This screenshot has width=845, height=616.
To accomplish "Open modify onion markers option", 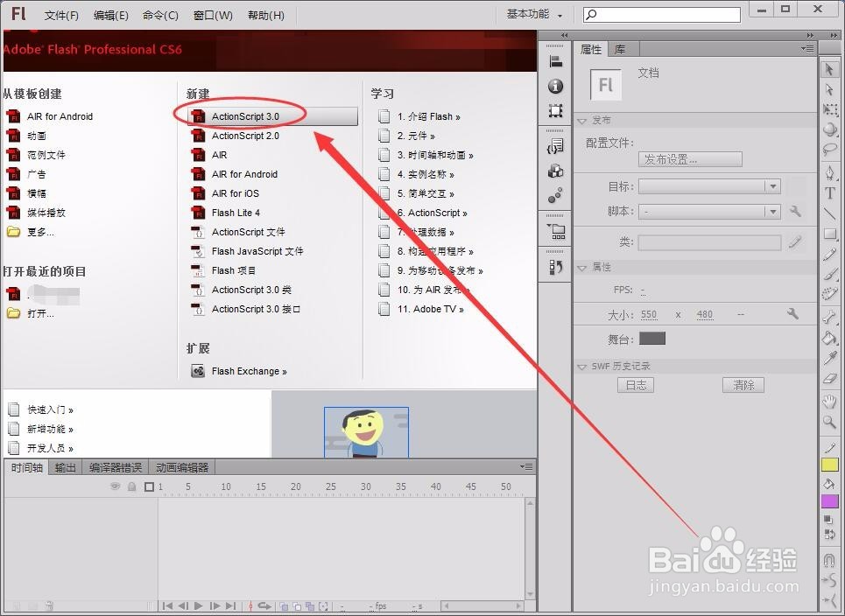I will click(323, 606).
